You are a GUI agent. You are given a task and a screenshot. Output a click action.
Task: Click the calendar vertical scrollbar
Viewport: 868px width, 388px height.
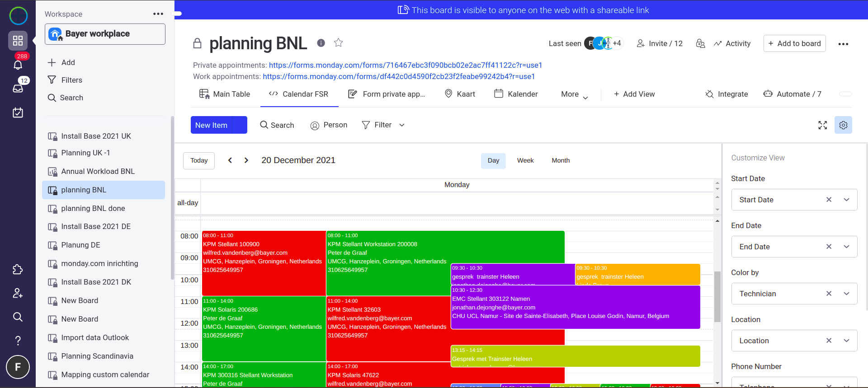coord(717,296)
